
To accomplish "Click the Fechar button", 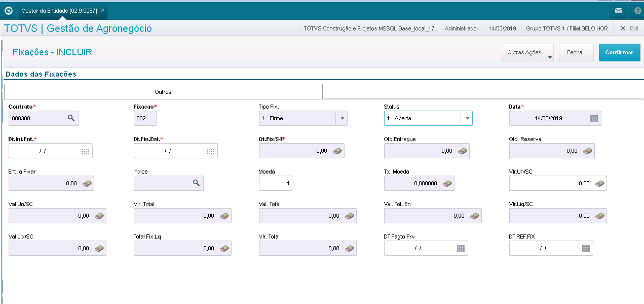I will (x=576, y=52).
